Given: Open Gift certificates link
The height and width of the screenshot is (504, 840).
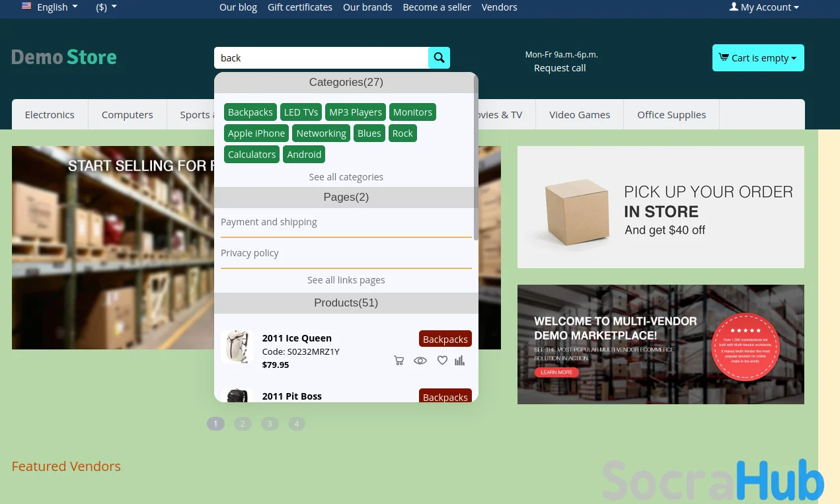Looking at the screenshot, I should point(300,7).
